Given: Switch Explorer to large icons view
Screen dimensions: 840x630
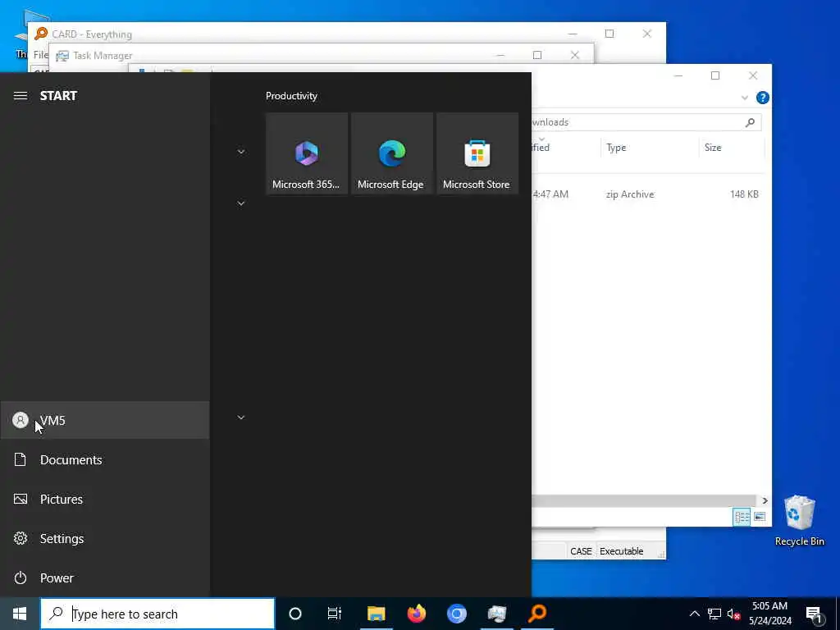Looking at the screenshot, I should click(x=760, y=517).
